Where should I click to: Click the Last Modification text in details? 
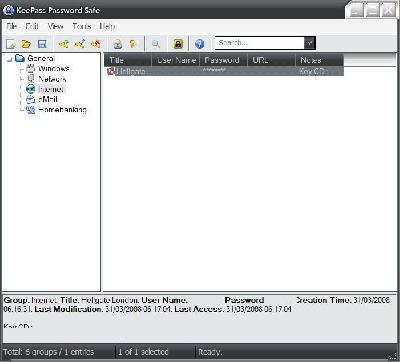[69, 309]
